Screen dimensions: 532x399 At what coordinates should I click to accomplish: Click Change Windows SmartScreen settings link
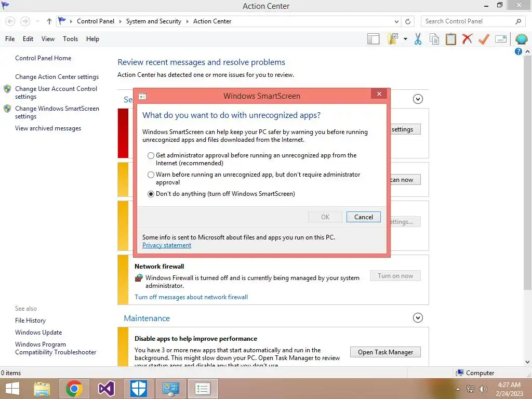[57, 112]
